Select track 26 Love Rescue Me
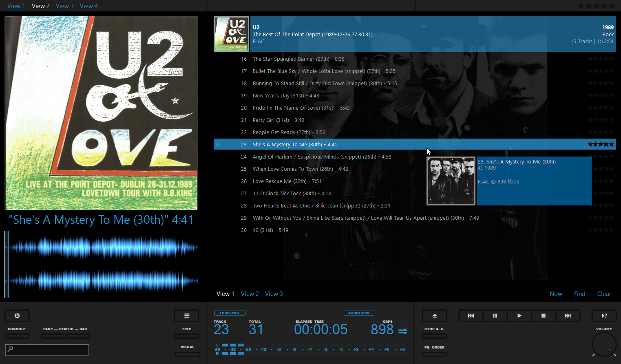This screenshot has width=621, height=364. click(x=415, y=181)
